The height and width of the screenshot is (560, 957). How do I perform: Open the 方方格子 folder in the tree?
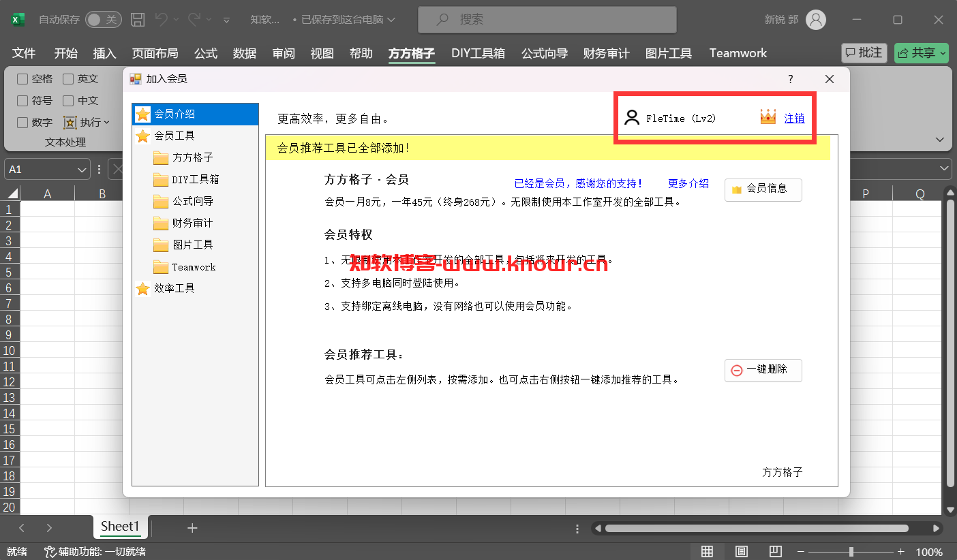click(x=183, y=157)
